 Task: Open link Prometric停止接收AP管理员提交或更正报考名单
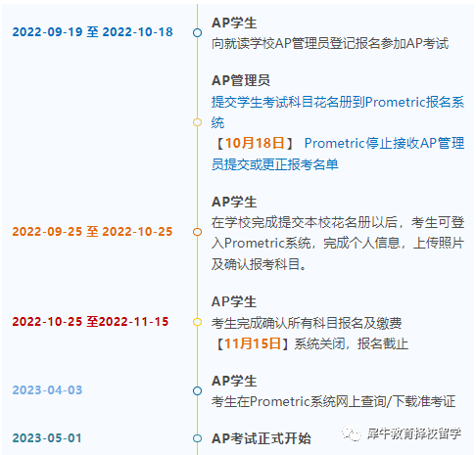(x=338, y=154)
